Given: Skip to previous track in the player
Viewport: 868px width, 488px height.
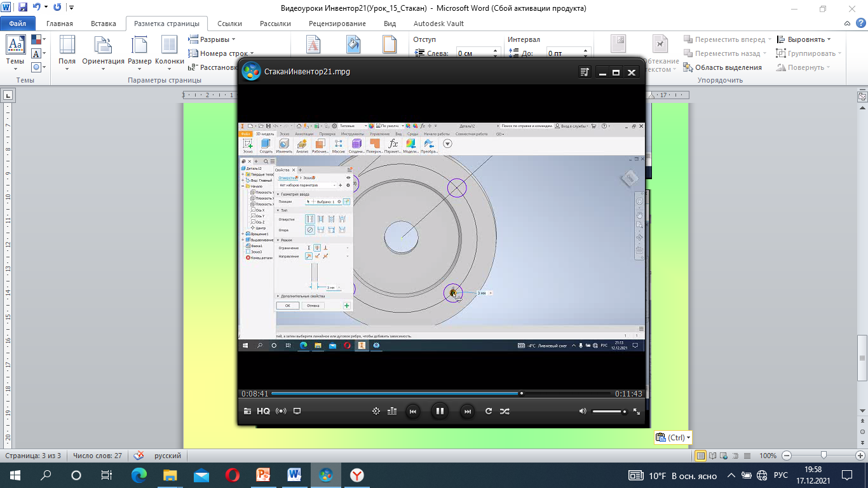Looking at the screenshot, I should 412,411.
